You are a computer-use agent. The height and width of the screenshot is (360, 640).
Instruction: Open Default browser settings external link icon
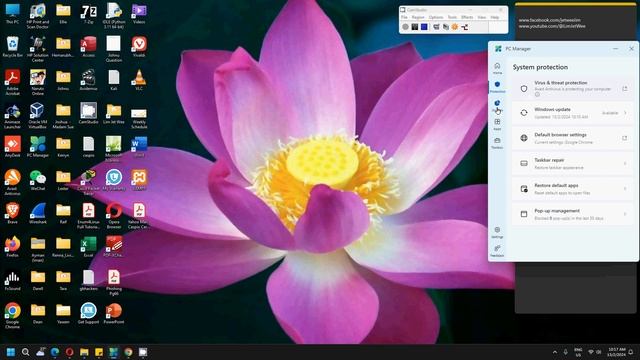pyautogui.click(x=624, y=138)
